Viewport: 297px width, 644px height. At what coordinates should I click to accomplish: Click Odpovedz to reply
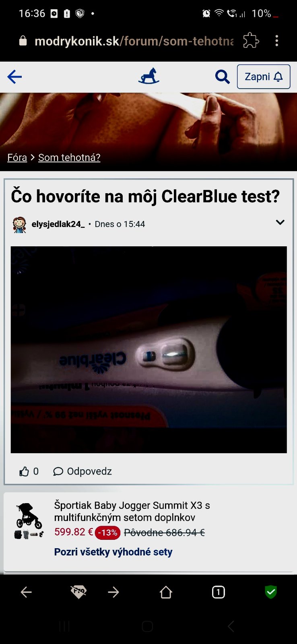(82, 471)
